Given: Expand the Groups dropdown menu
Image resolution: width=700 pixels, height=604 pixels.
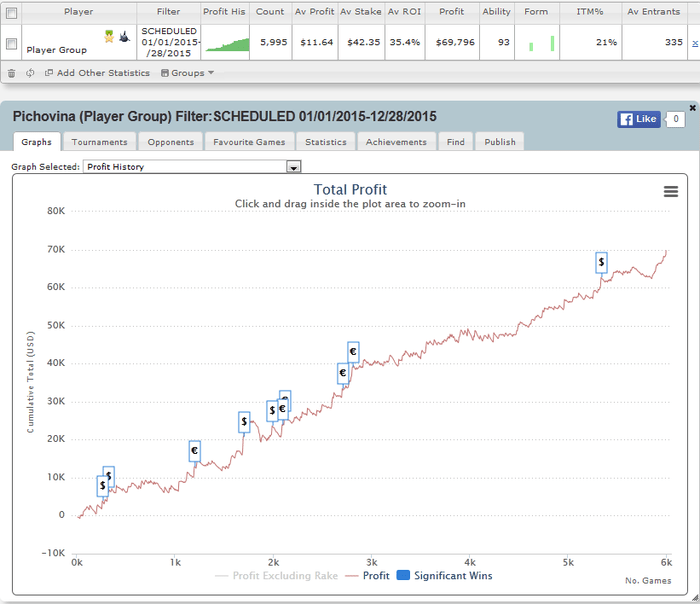Looking at the screenshot, I should pos(187,73).
